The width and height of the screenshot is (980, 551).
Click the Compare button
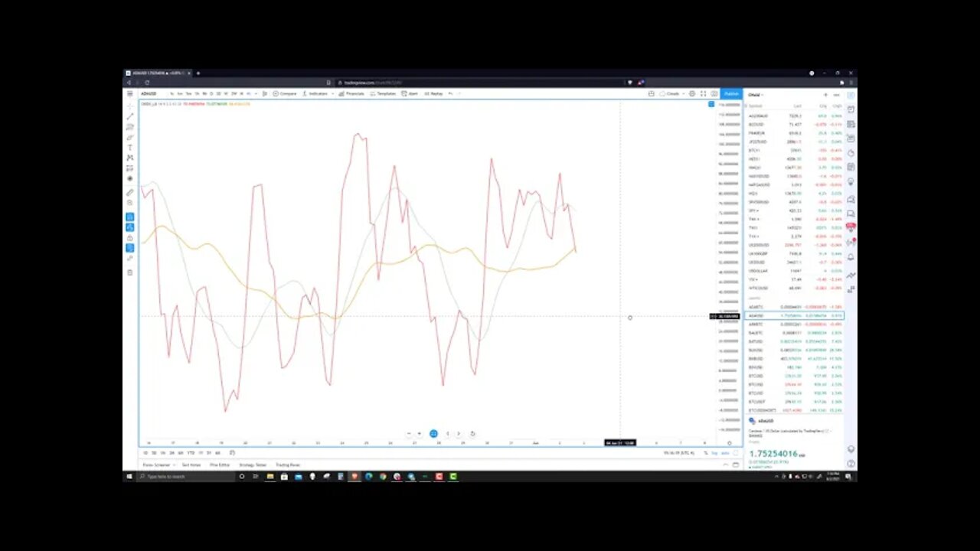click(x=285, y=93)
